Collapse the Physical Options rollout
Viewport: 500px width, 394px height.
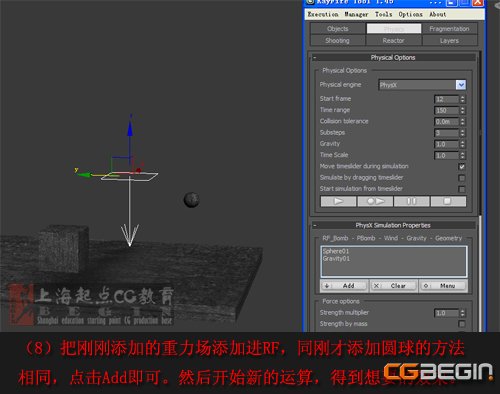314,58
